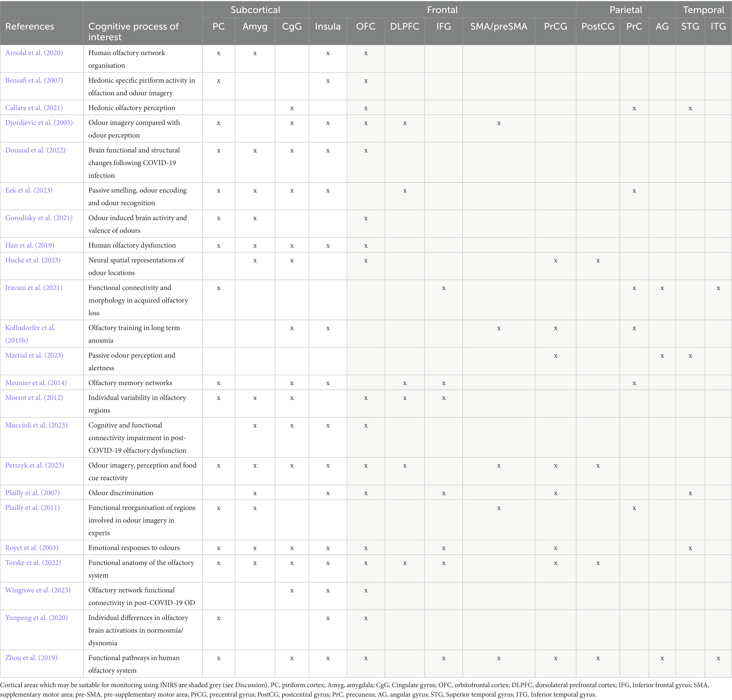The image size is (732, 700).
Task: Click the 'Amyg' column header
Action: pyautogui.click(x=255, y=27)
